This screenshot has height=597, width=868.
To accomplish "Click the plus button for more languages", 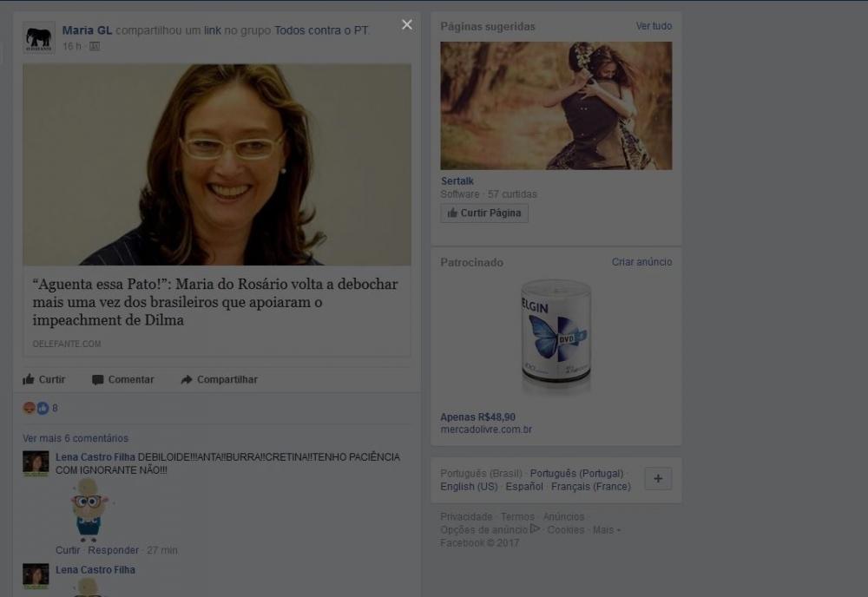I will [x=658, y=479].
